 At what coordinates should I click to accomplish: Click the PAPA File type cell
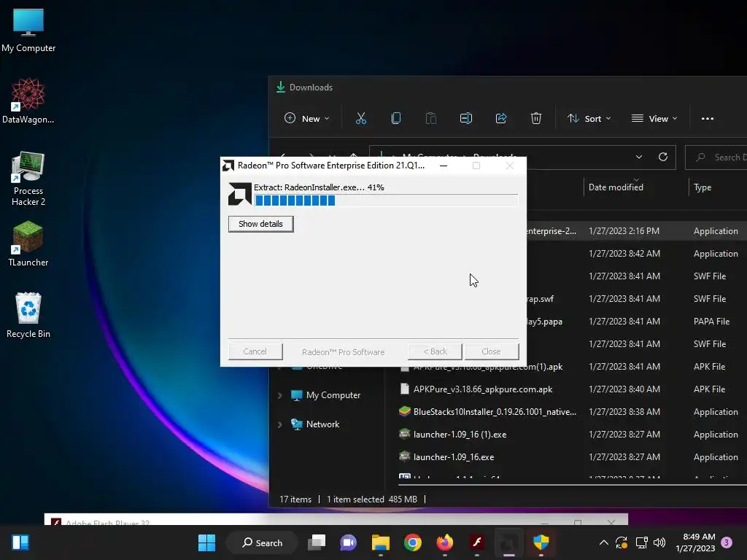pyautogui.click(x=711, y=322)
